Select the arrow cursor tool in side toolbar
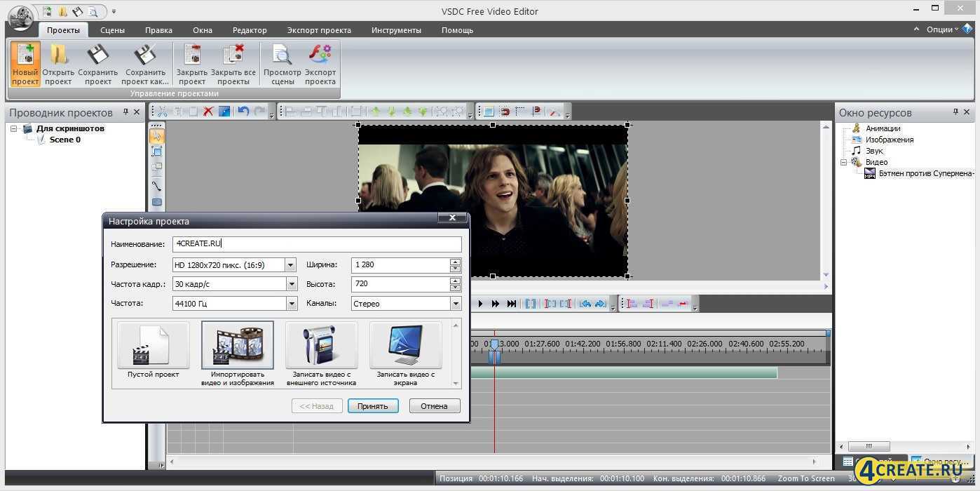 (157, 135)
